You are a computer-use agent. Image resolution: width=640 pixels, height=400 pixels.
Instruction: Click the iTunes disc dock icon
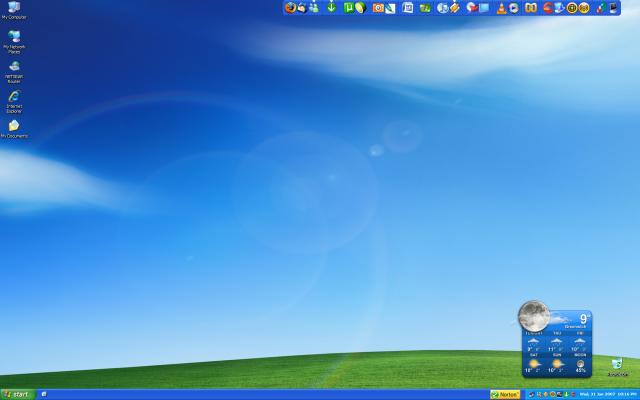tap(442, 8)
